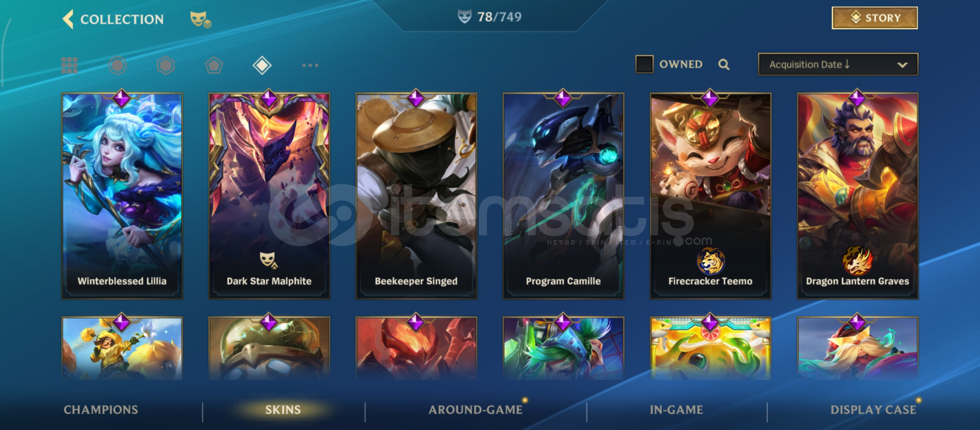Select the grid all-skins filter icon
Viewport: 980px width, 430px height.
pos(69,65)
